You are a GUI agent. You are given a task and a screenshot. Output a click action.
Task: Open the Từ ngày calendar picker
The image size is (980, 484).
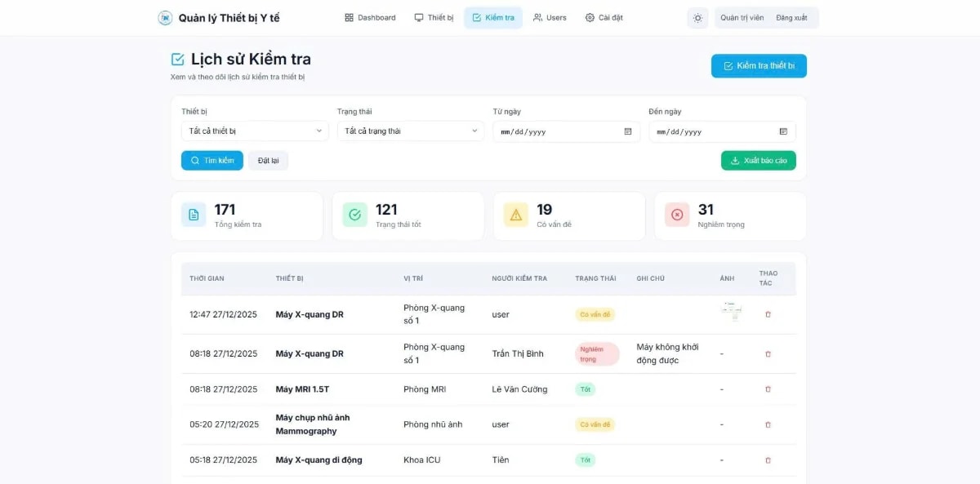point(627,131)
